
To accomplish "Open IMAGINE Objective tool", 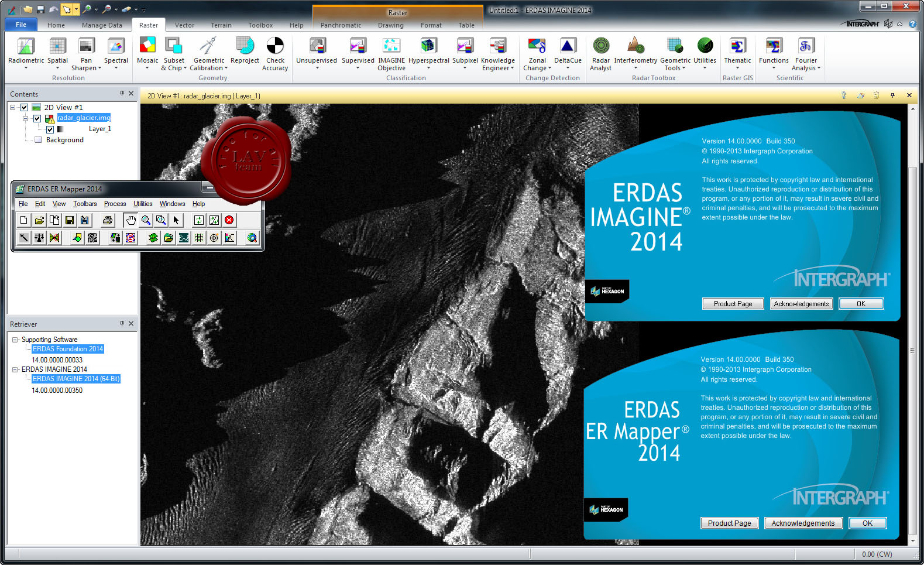I will pos(391,53).
